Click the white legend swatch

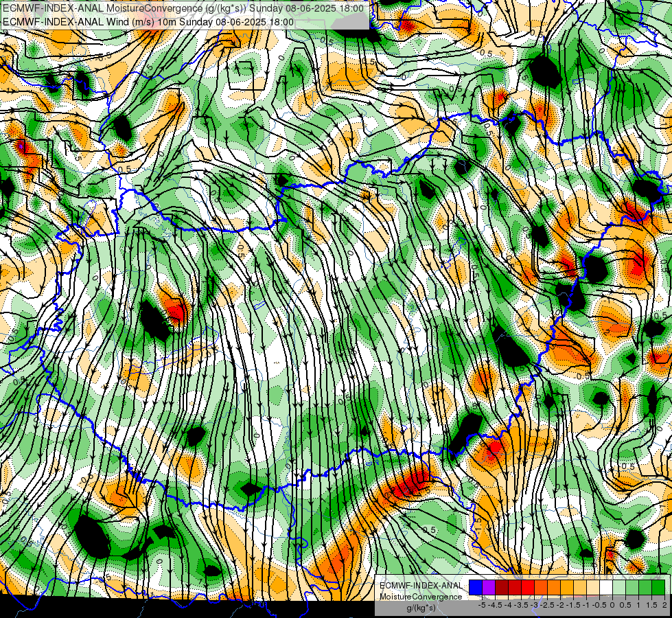coord(606,587)
